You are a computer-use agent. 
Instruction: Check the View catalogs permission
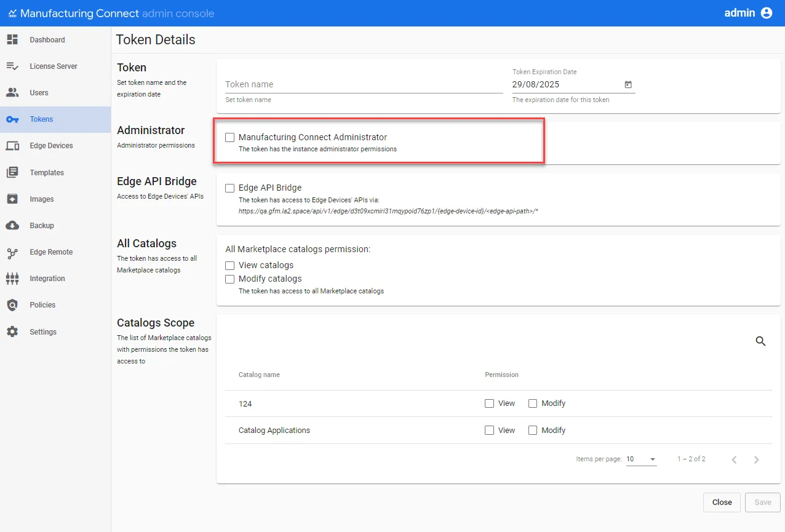230,266
